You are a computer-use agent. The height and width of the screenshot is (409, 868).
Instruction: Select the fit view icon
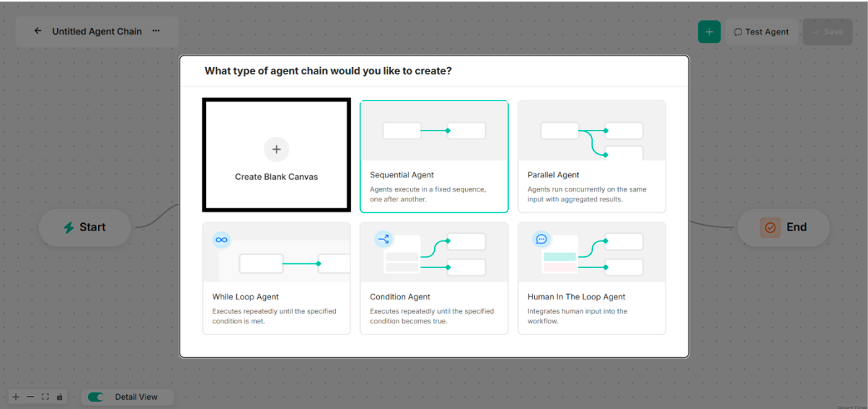pyautogui.click(x=45, y=397)
